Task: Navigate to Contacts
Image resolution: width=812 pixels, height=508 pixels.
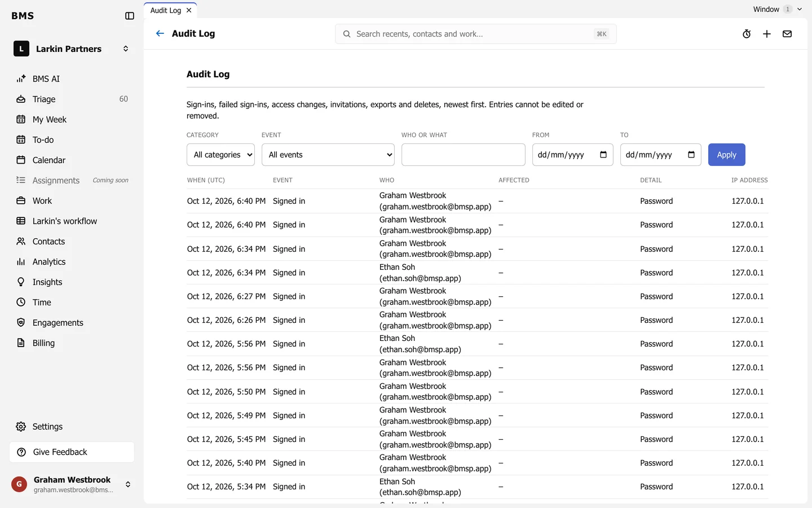Action: [72, 242]
